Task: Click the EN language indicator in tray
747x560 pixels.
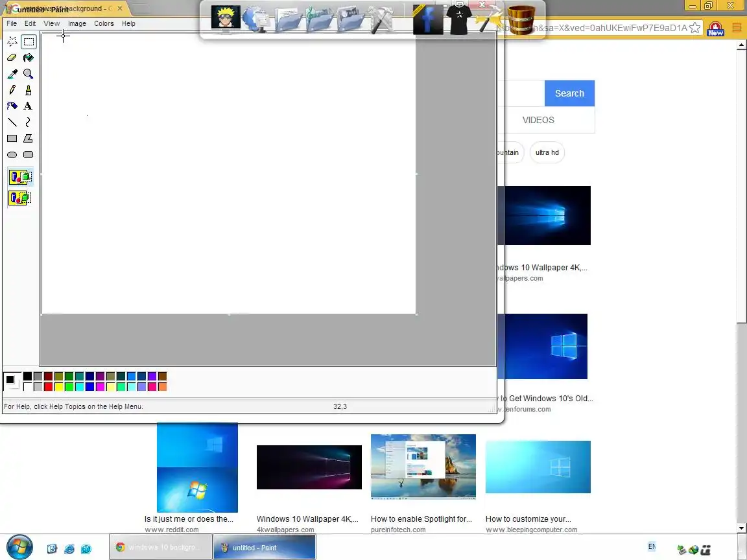Action: [x=652, y=546]
